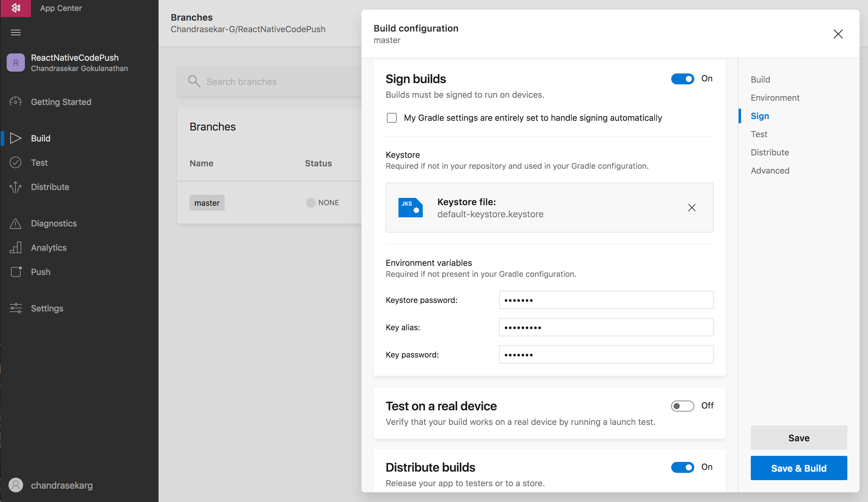Image resolution: width=868 pixels, height=502 pixels.
Task: Click the Save button
Action: coord(798,438)
